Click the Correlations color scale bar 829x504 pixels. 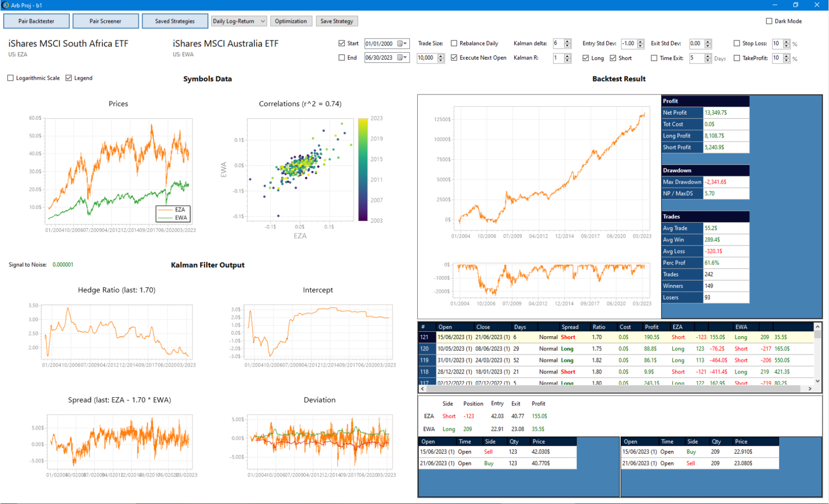pyautogui.click(x=363, y=170)
